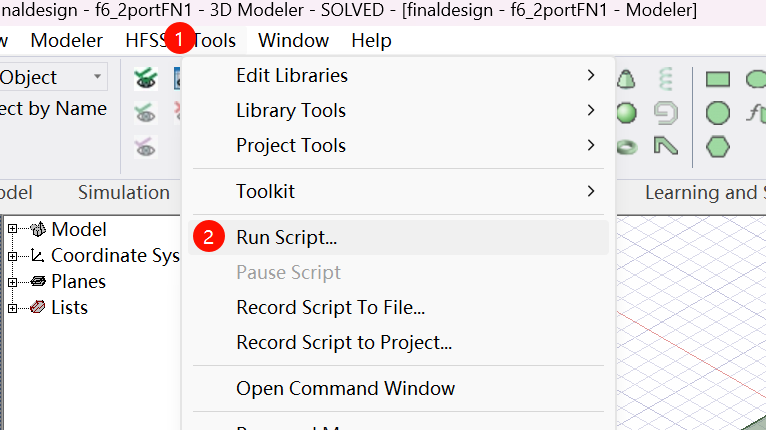Activate the Draw Bondwire tool
Image resolution: width=766 pixels, height=430 pixels.
pyautogui.click(x=665, y=146)
